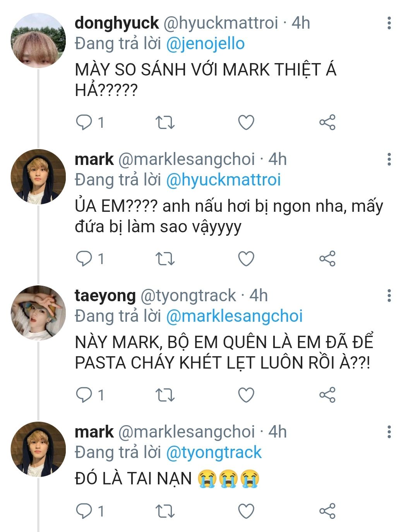Share mark's ĐÓ LÀ TAI NẠN tweet
Viewport: 418px width, 532px height.
coord(327,511)
